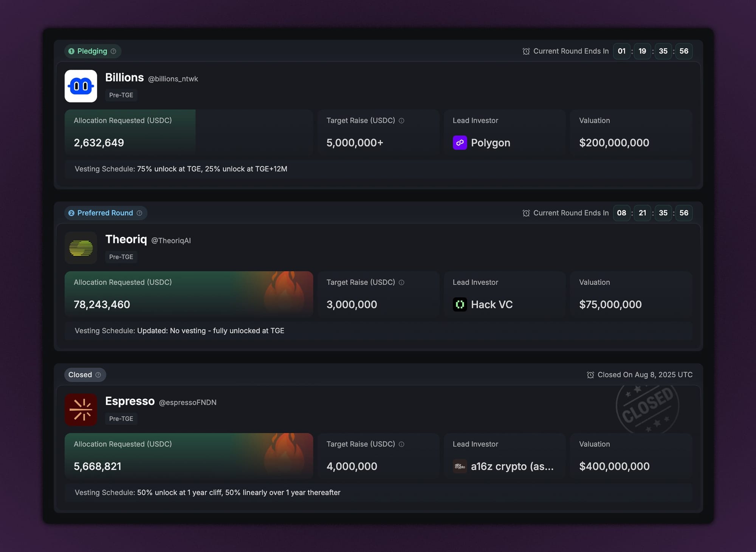756x552 pixels.
Task: Click the Polygon lead investor name
Action: pos(491,143)
